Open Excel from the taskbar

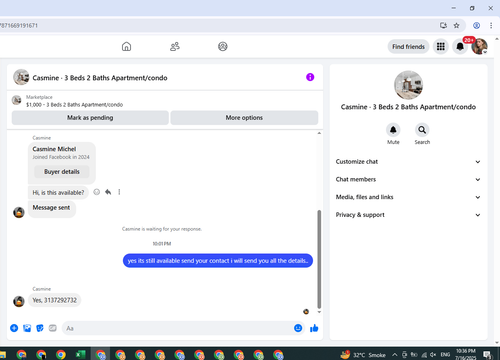(x=80, y=354)
